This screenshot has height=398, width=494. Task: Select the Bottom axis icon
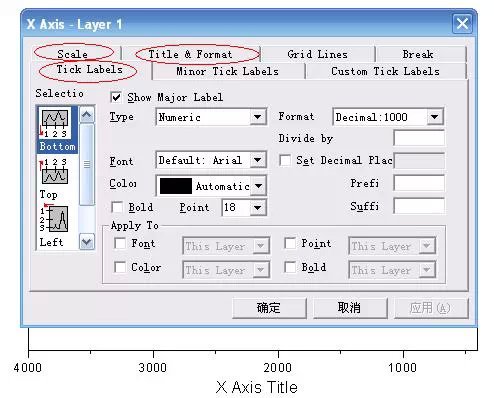(55, 124)
